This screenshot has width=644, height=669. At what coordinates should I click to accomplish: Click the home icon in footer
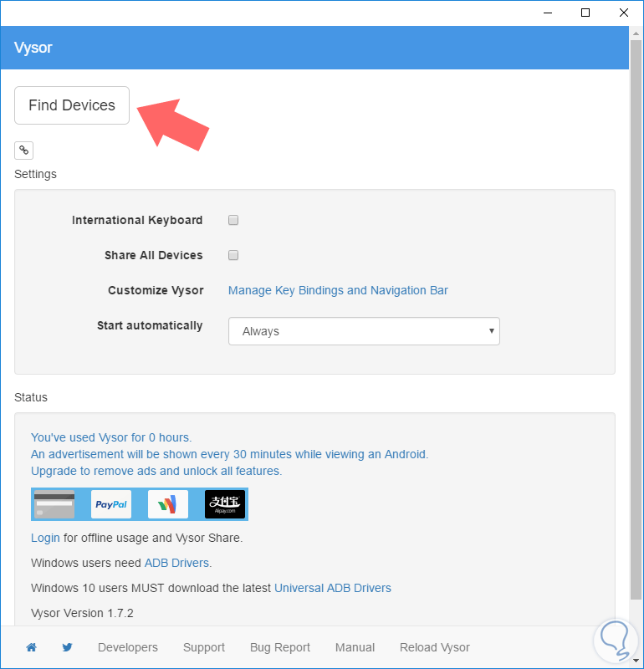point(31,647)
